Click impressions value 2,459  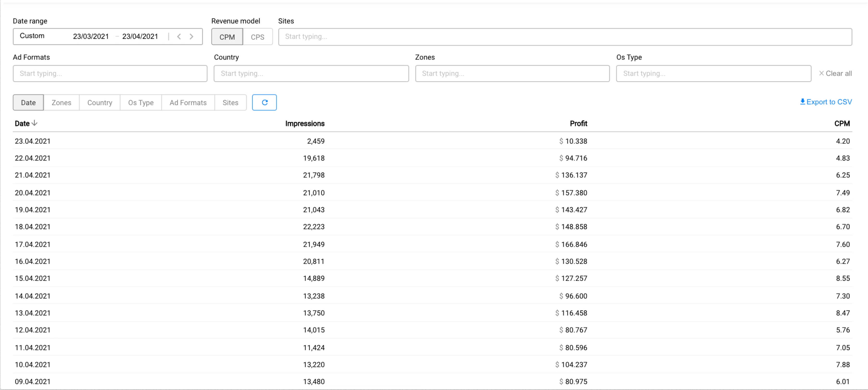[316, 141]
